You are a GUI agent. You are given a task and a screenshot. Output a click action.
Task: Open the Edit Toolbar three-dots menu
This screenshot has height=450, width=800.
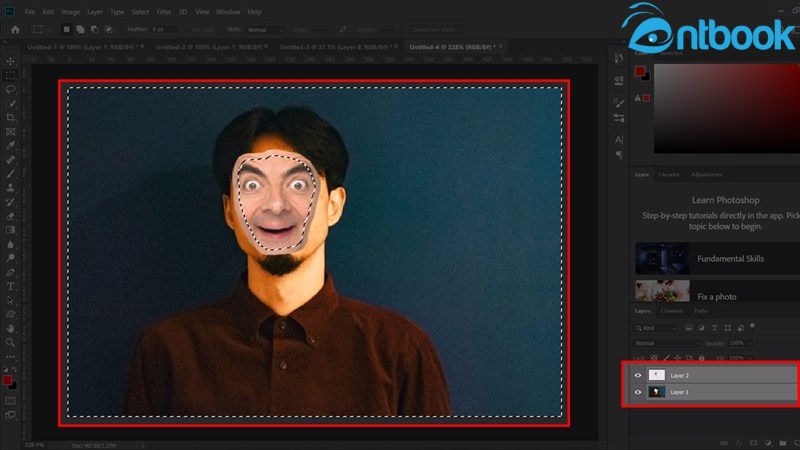click(10, 357)
